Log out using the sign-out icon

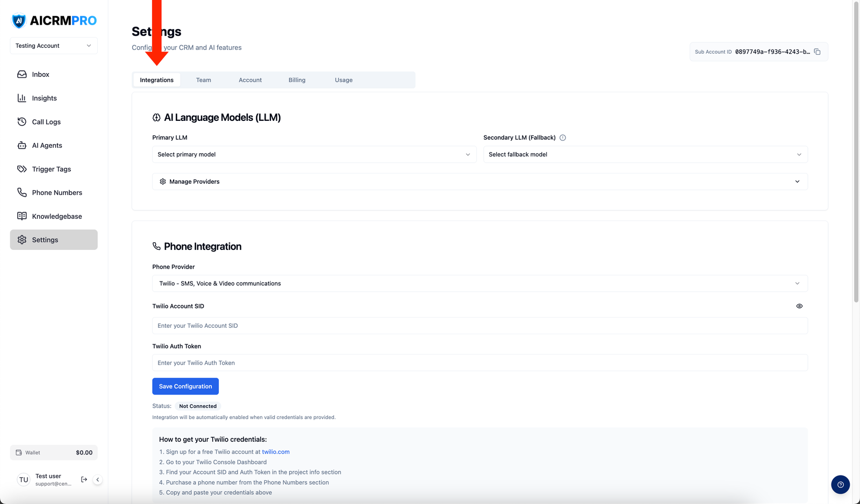[84, 479]
